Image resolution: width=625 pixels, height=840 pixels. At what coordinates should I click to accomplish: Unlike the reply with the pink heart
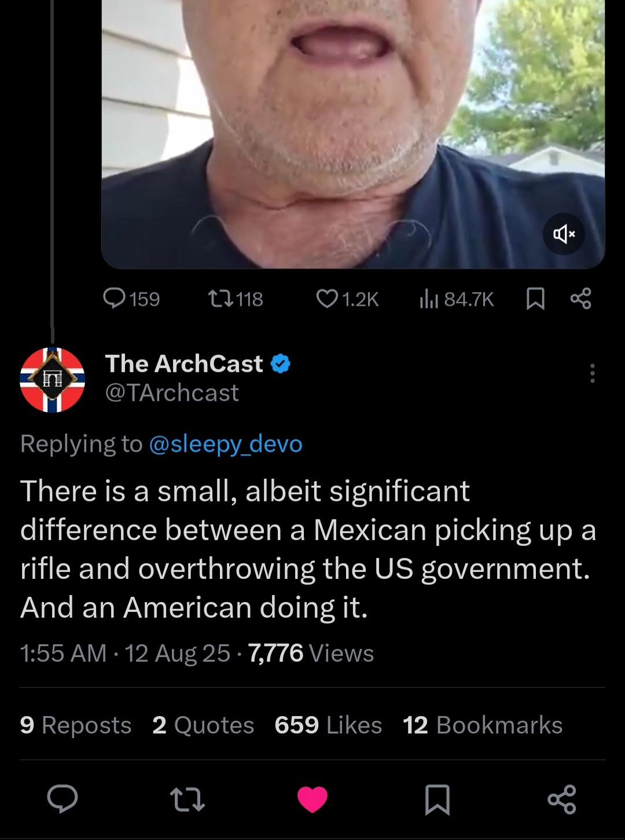pyautogui.click(x=312, y=799)
